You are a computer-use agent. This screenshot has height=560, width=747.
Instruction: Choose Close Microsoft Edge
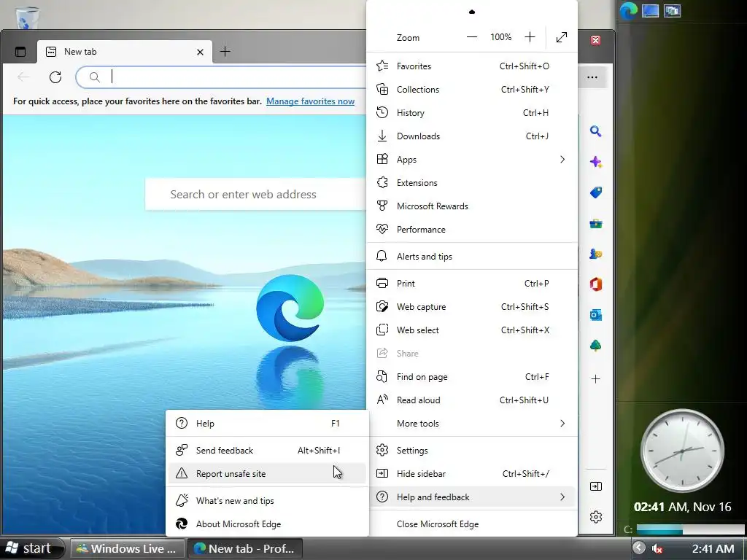(472, 524)
